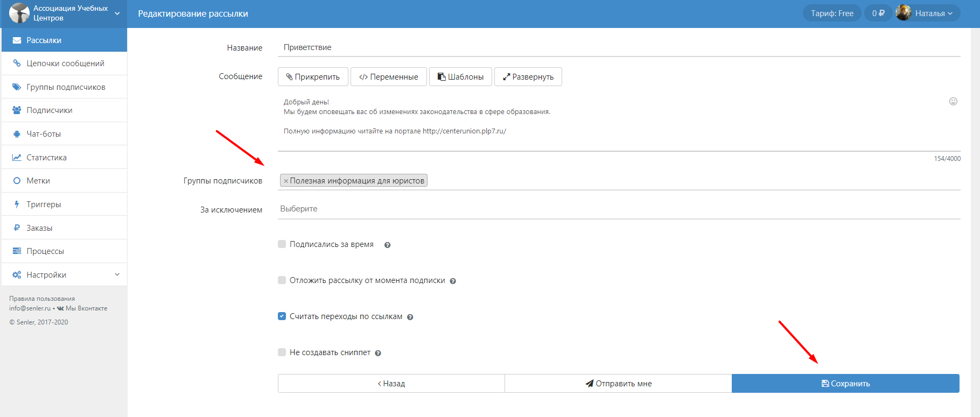Click the tags icon beside Группы подписчиков
980x417 pixels.
17,87
